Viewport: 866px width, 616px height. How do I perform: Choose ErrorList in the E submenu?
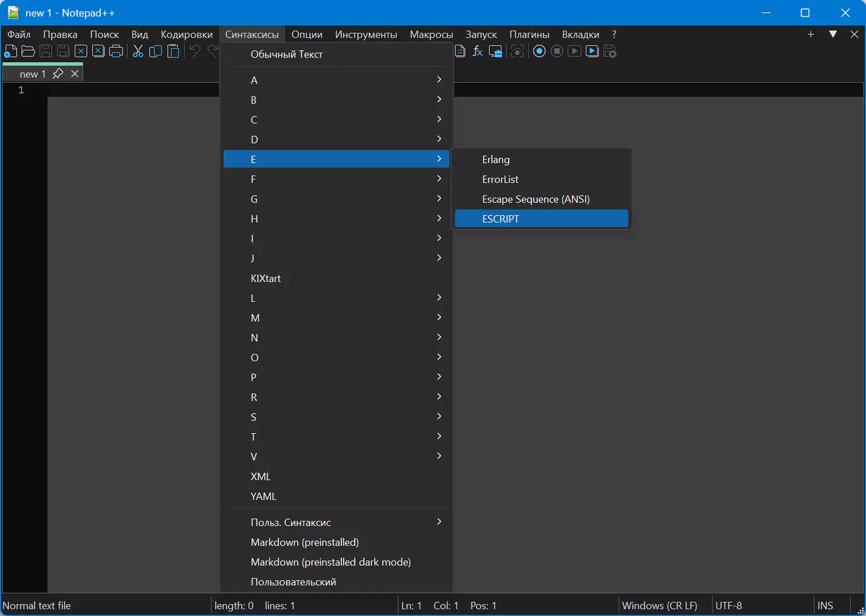(x=542, y=179)
